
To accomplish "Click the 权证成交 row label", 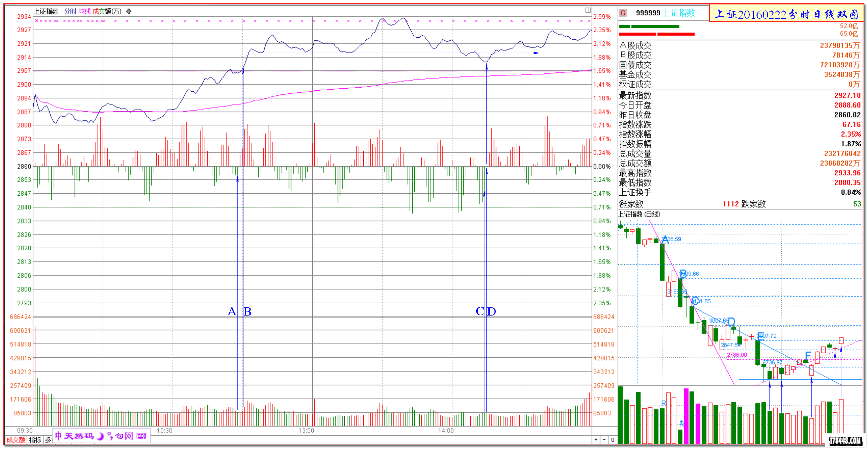I will [635, 84].
